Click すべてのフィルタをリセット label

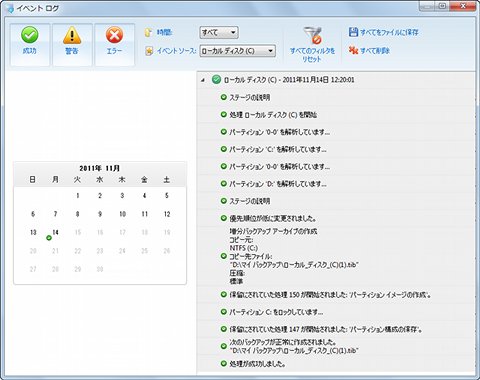coord(312,55)
